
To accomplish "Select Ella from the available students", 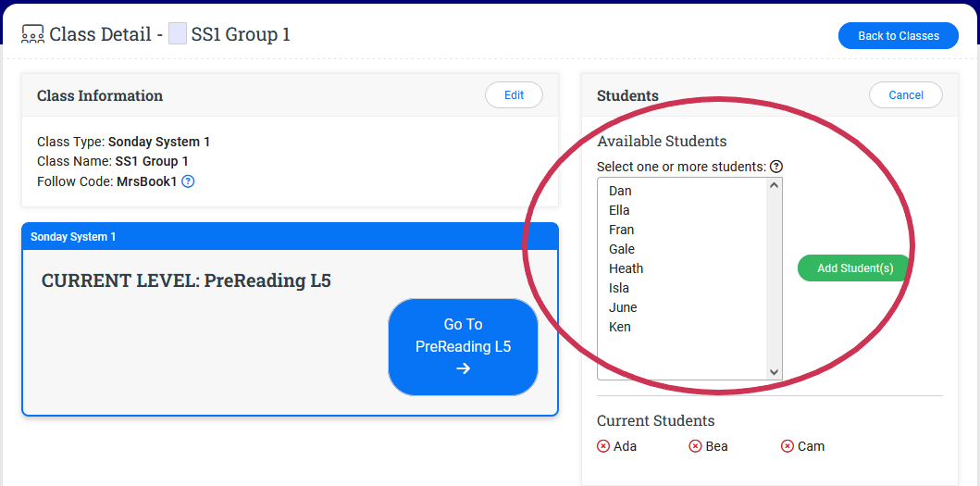I will pos(619,210).
